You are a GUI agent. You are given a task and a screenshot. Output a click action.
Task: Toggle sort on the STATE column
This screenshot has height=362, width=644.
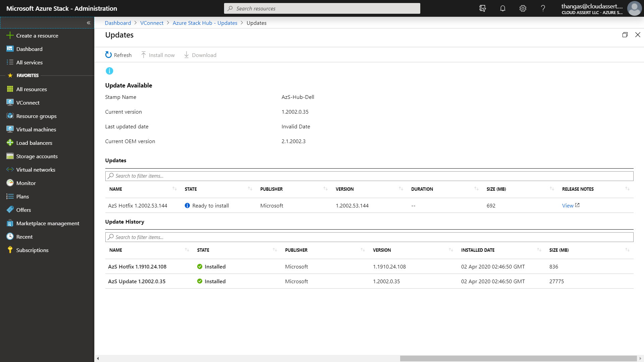(250, 189)
